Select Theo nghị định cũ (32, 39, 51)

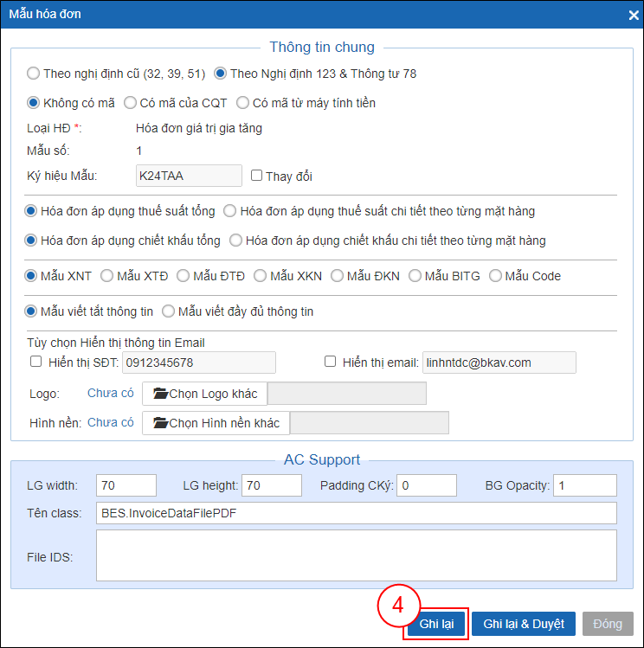33,74
